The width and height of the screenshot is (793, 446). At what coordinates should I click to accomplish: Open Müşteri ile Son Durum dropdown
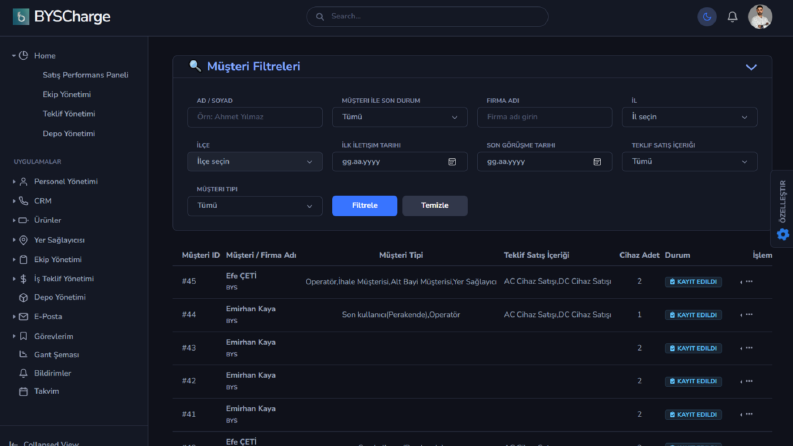pyautogui.click(x=400, y=117)
